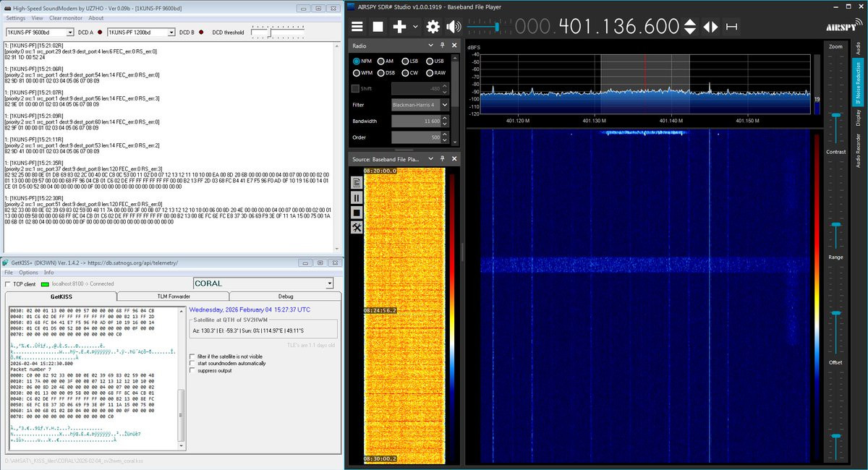
Task: Open the CORAL satellite dropdown
Action: point(330,283)
